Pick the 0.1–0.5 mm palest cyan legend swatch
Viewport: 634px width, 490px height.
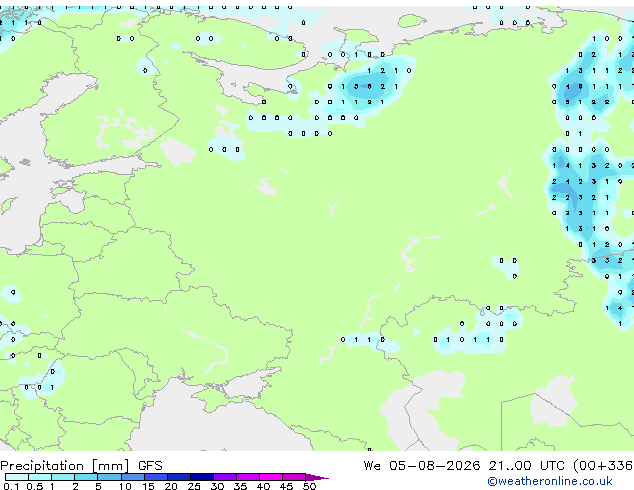pyautogui.click(x=17, y=477)
